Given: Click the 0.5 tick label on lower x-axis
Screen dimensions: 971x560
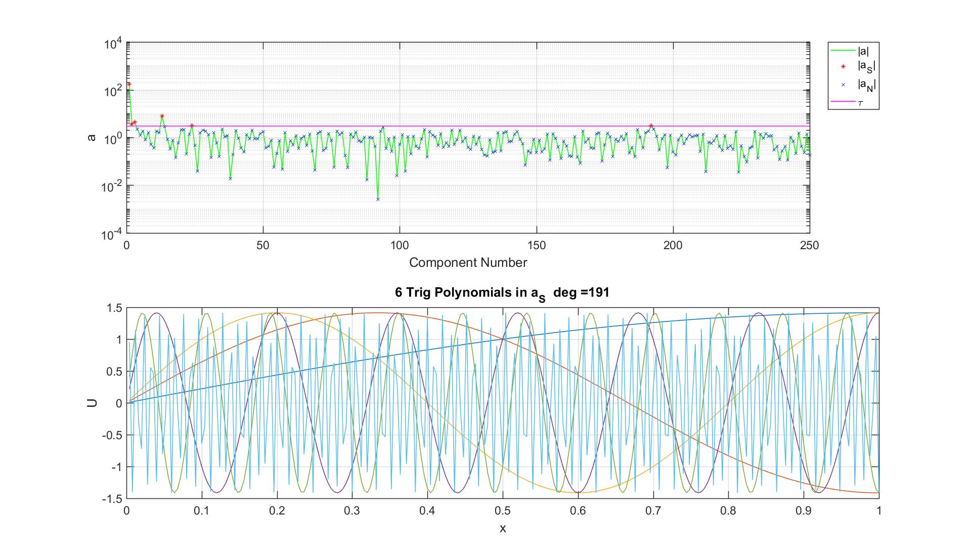Looking at the screenshot, I should 502,511.
